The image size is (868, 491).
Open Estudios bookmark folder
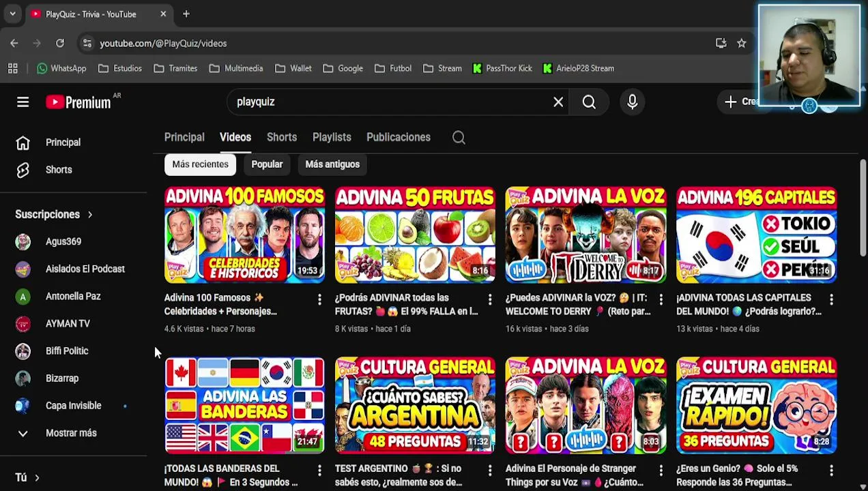(120, 68)
